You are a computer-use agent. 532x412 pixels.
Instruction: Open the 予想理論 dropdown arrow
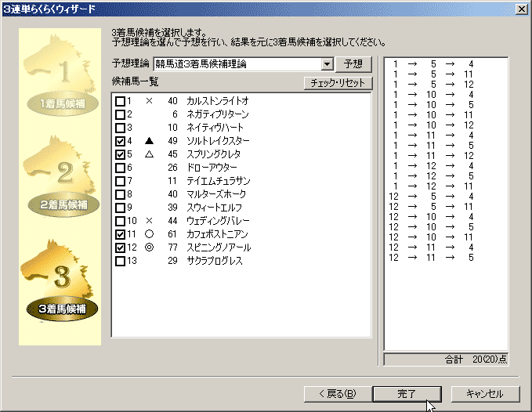[x=327, y=64]
